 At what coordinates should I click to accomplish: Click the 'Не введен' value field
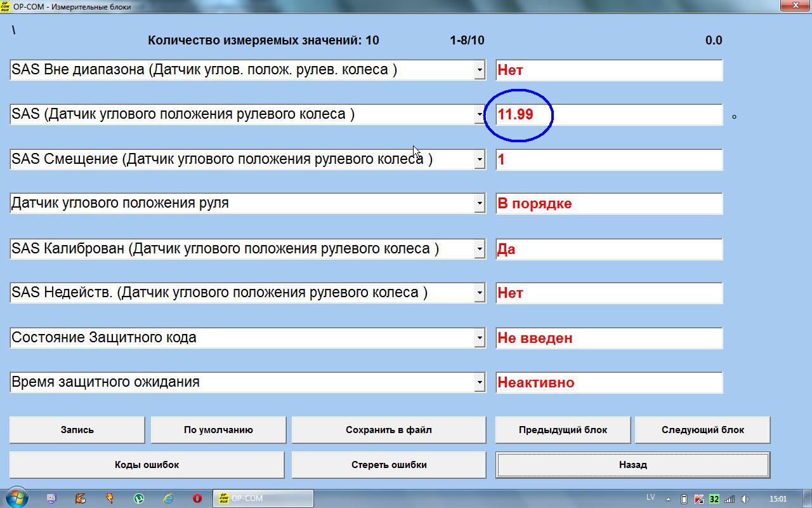click(609, 338)
